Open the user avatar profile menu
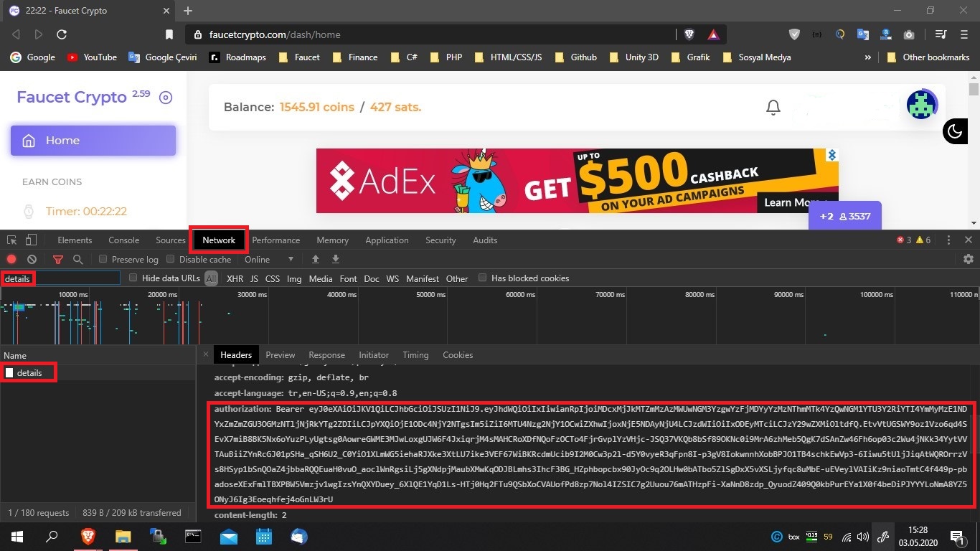980x551 pixels. [x=922, y=105]
